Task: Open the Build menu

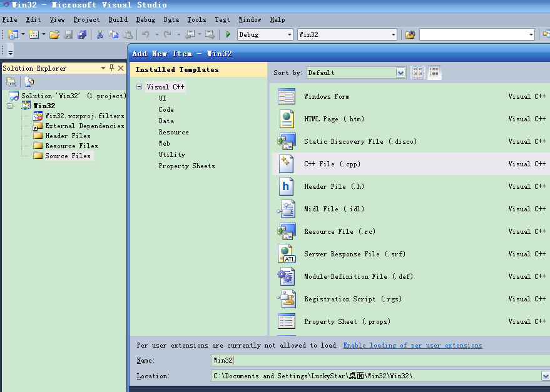Action: pos(118,19)
